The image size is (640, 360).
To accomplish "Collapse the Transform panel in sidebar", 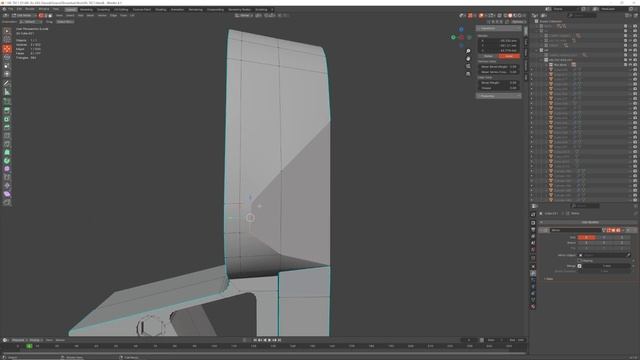I will (499, 29).
